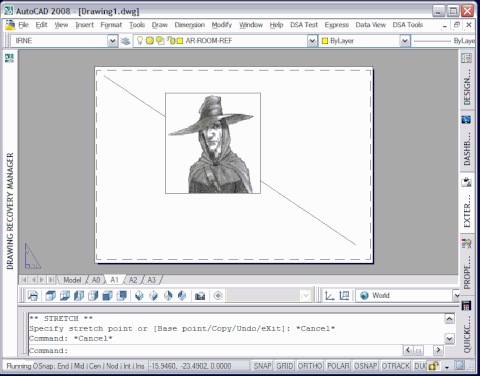Click the Create Camera icon
Viewport: 480px width, 376px height.
pos(200,296)
